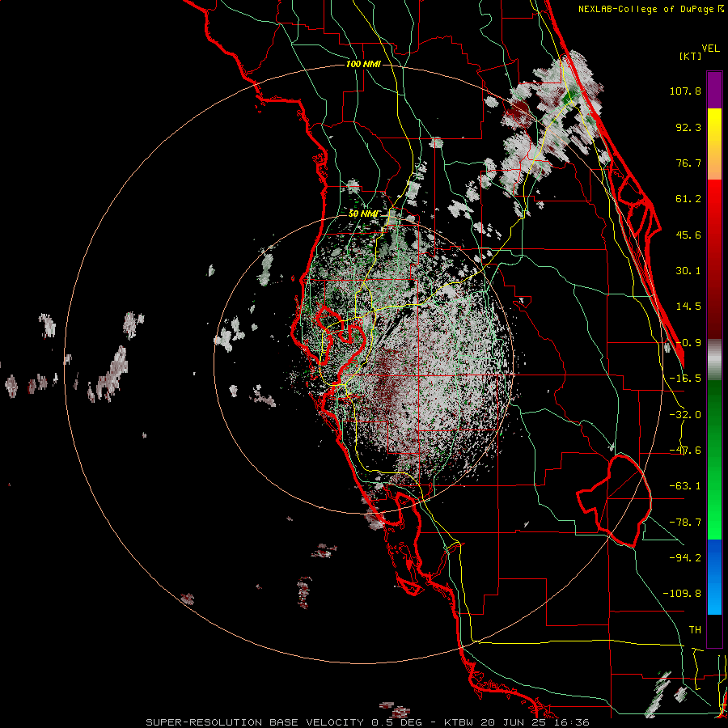This screenshot has height=728, width=728.
Task: Pick the bright green segment near -78.7
Action: pos(714,523)
